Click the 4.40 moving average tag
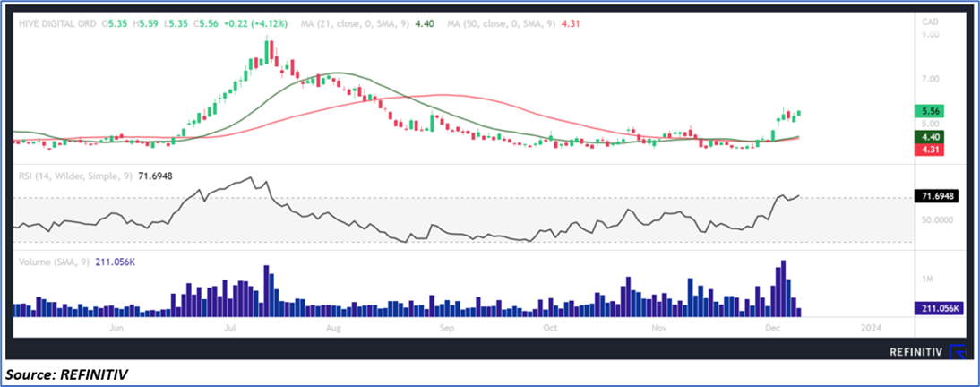The width and height of the screenshot is (980, 387). point(929,137)
